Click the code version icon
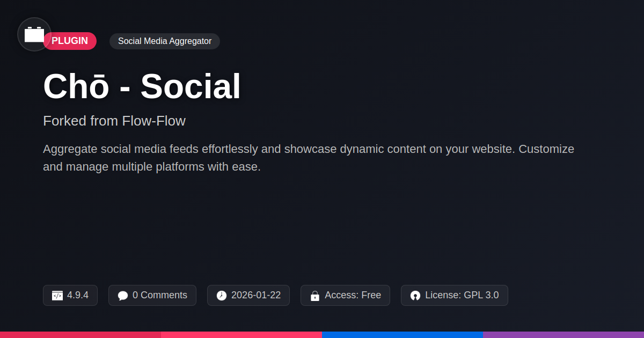The width and height of the screenshot is (644, 338). (57, 296)
